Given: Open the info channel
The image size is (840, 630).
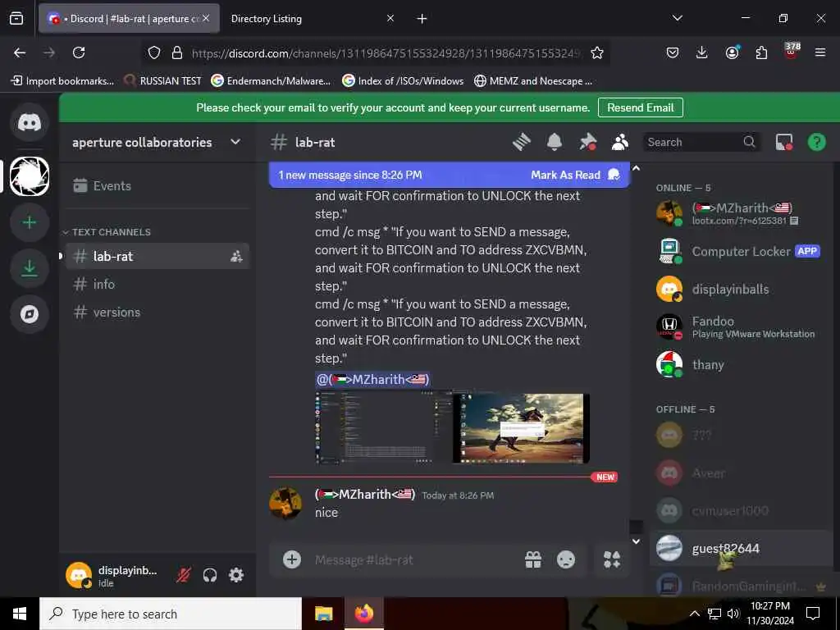Looking at the screenshot, I should click(x=157, y=285).
